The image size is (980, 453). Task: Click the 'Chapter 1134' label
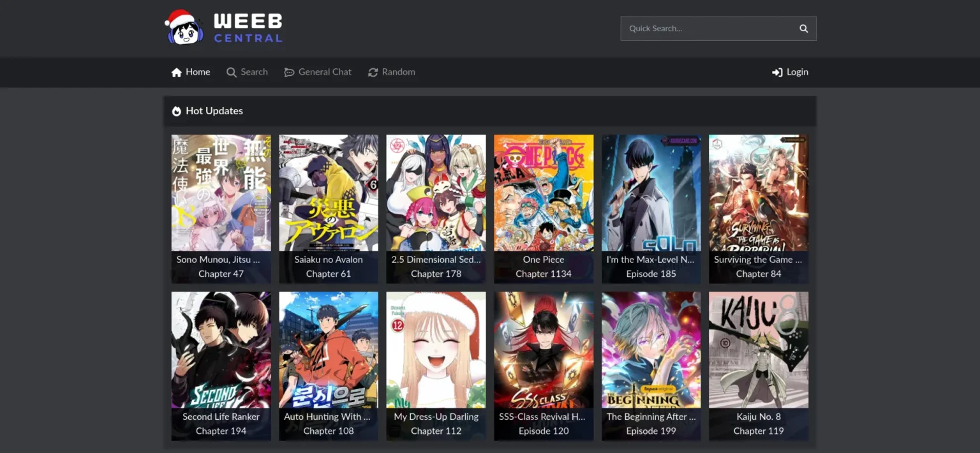click(544, 274)
